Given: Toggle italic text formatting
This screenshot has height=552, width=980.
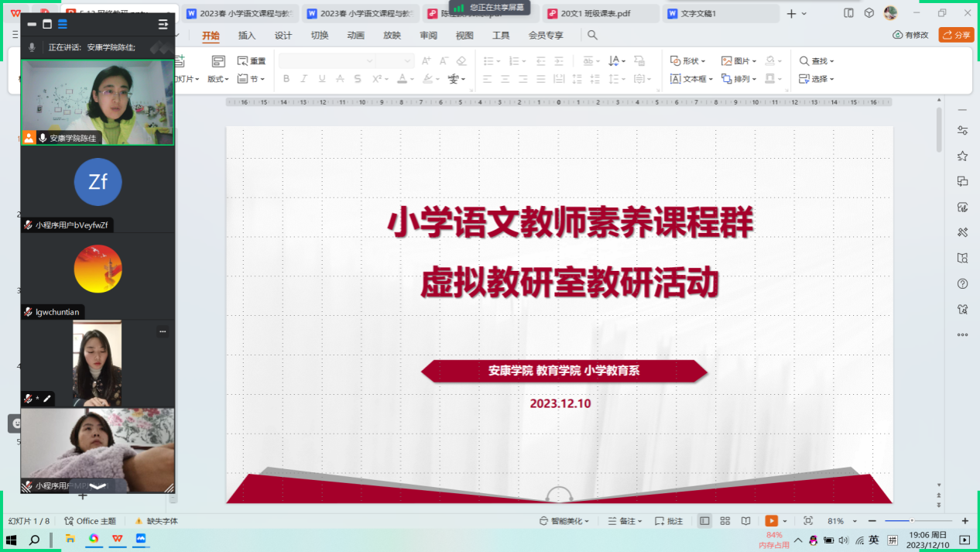Looking at the screenshot, I should pyautogui.click(x=304, y=79).
